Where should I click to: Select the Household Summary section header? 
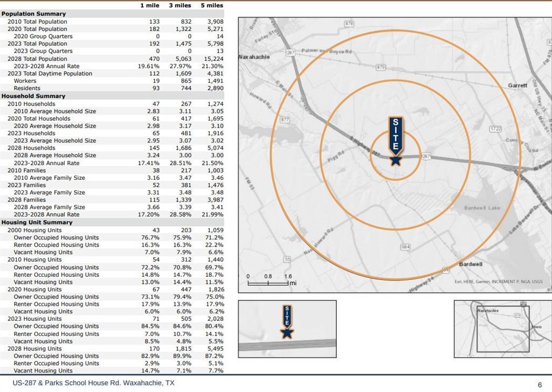coord(33,96)
